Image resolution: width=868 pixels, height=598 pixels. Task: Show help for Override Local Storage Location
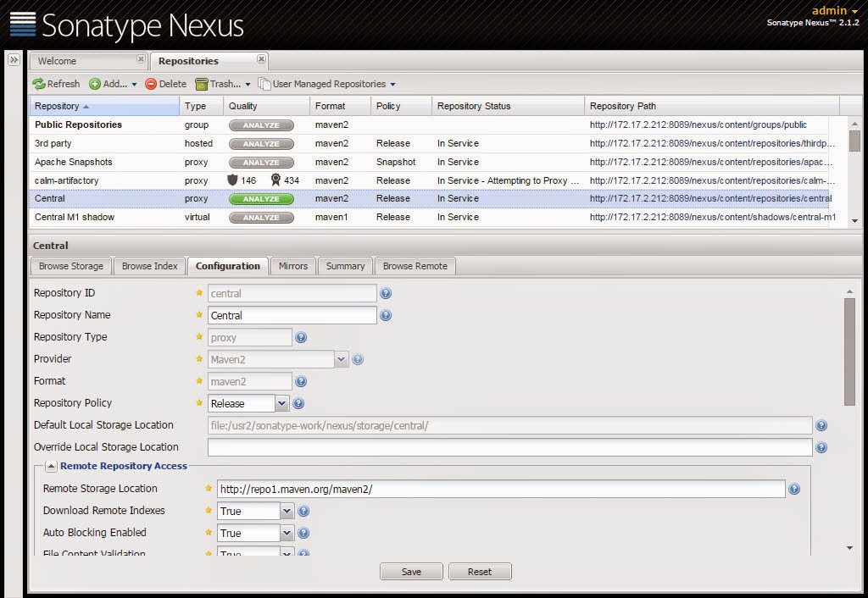tap(821, 447)
